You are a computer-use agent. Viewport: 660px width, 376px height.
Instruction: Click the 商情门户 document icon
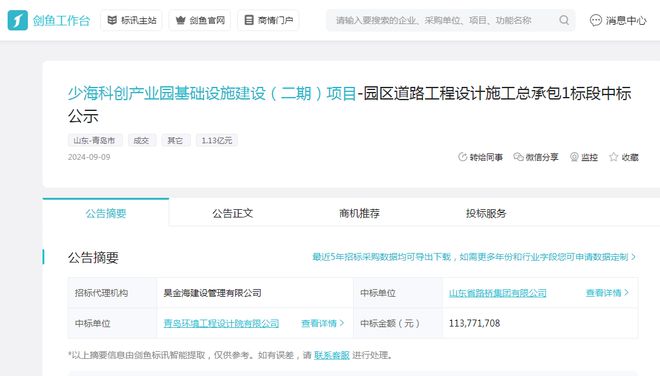[x=249, y=20]
